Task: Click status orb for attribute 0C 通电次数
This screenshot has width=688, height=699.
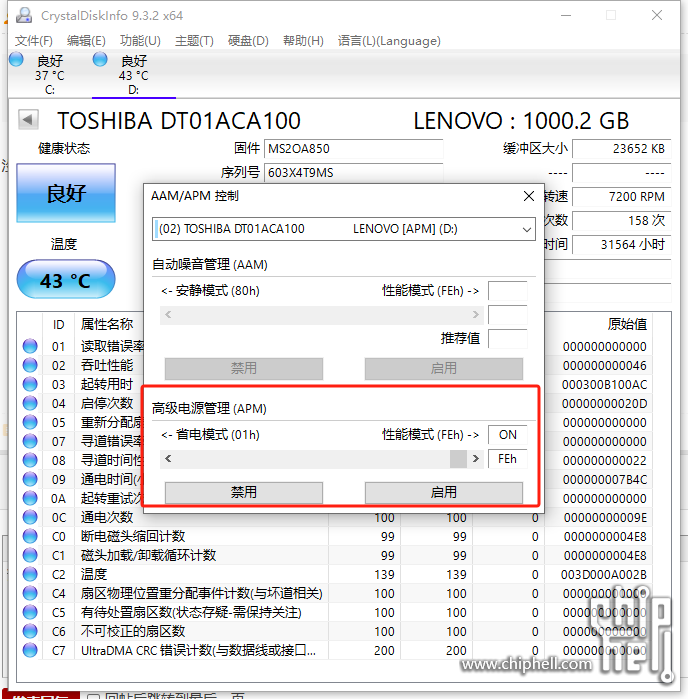Action: (x=30, y=517)
